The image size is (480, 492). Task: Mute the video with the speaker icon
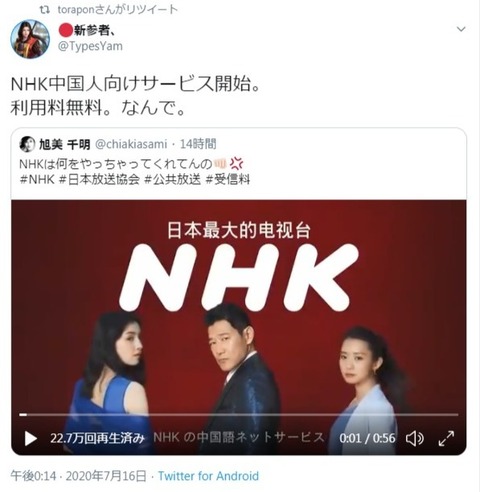(415, 438)
